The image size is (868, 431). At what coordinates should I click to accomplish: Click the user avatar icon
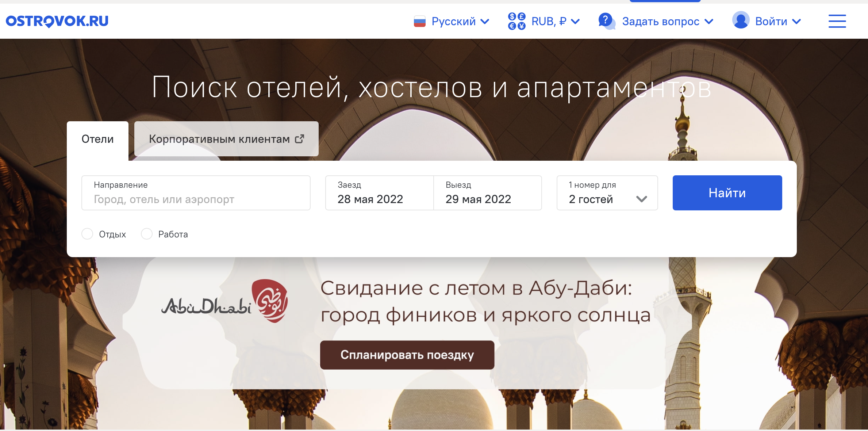tap(741, 20)
